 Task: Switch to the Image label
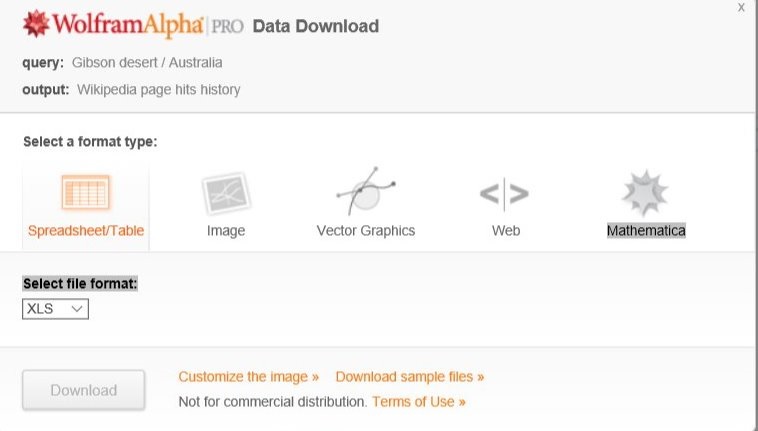[x=225, y=231]
